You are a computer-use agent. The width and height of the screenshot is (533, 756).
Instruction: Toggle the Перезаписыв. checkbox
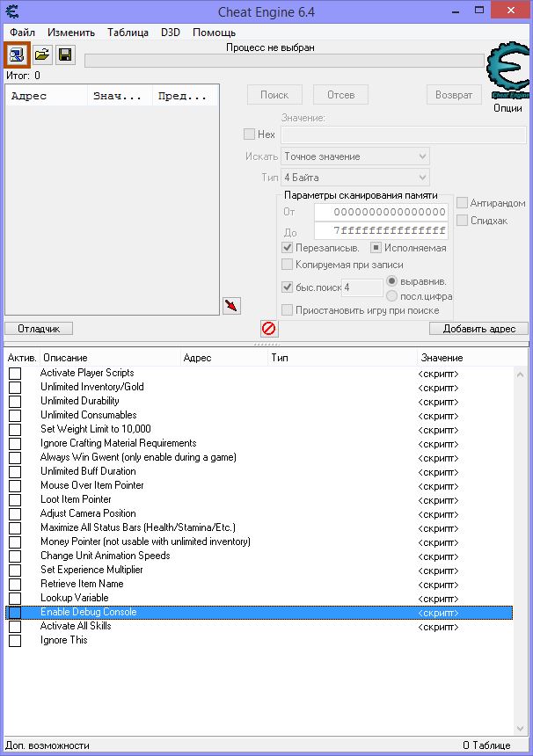pos(287,248)
